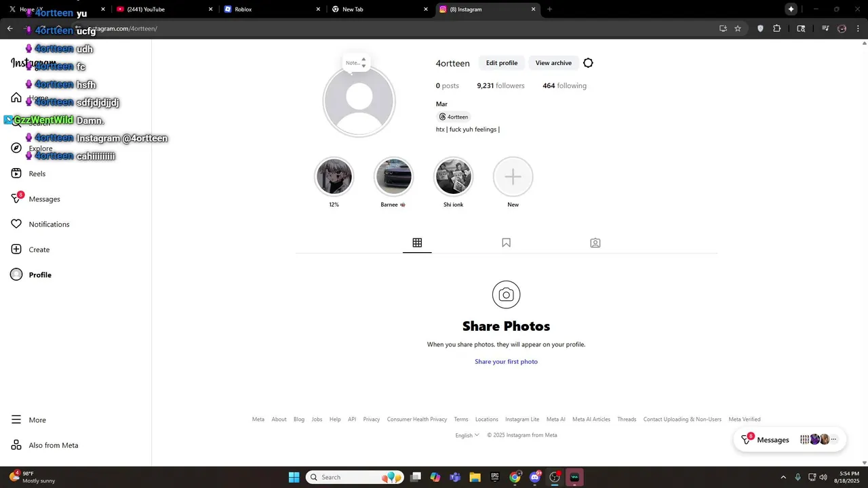
Task: Select the Posts grid tab
Action: [417, 243]
